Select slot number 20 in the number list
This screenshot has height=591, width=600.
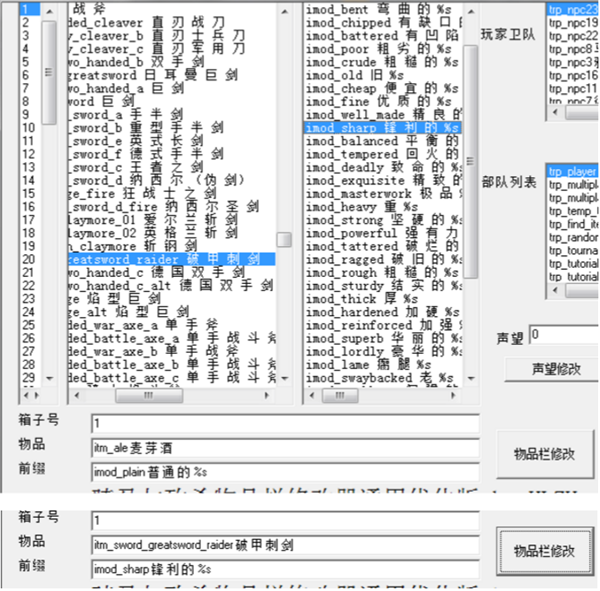(30, 260)
